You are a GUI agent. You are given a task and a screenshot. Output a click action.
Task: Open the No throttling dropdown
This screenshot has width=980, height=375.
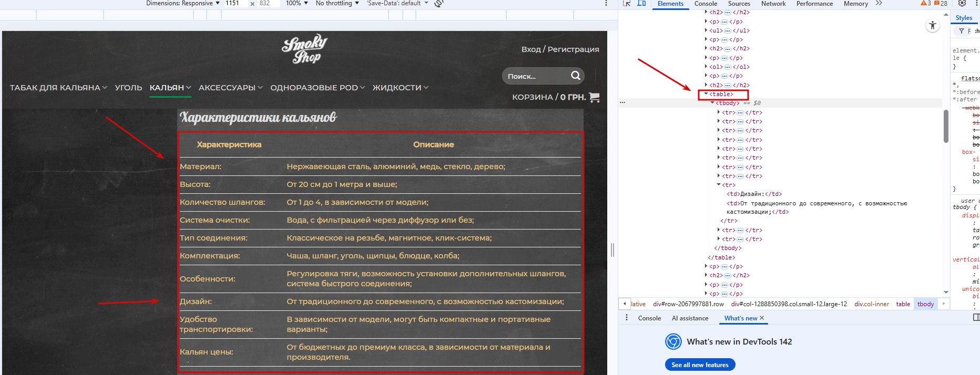pos(338,3)
